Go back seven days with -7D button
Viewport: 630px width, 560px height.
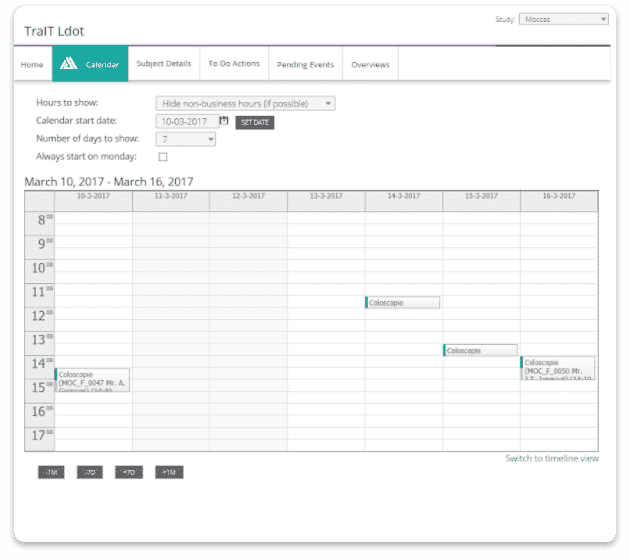click(x=90, y=472)
